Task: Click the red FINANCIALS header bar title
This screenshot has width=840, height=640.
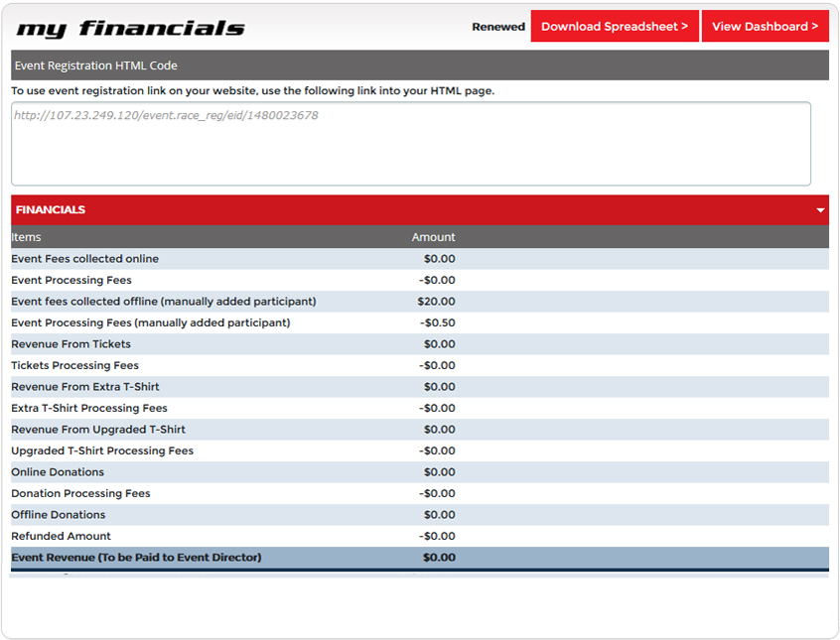Action: (x=51, y=210)
